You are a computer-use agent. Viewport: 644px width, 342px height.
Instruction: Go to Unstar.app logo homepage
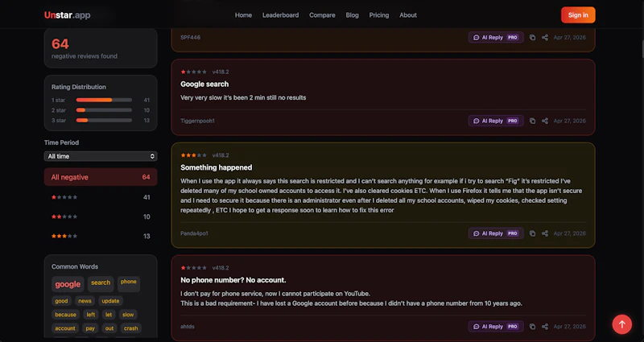[x=68, y=15]
